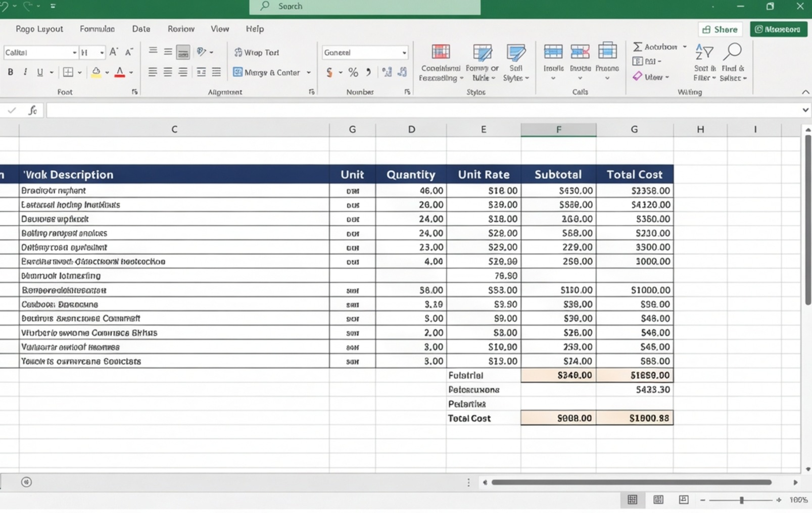Toggle Wrap Text option
812x513 pixels.
(257, 53)
